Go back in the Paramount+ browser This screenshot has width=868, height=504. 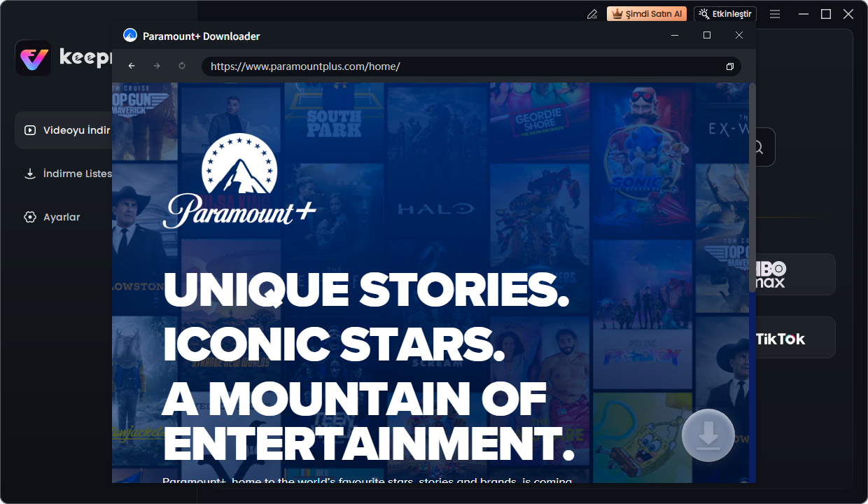tap(132, 66)
